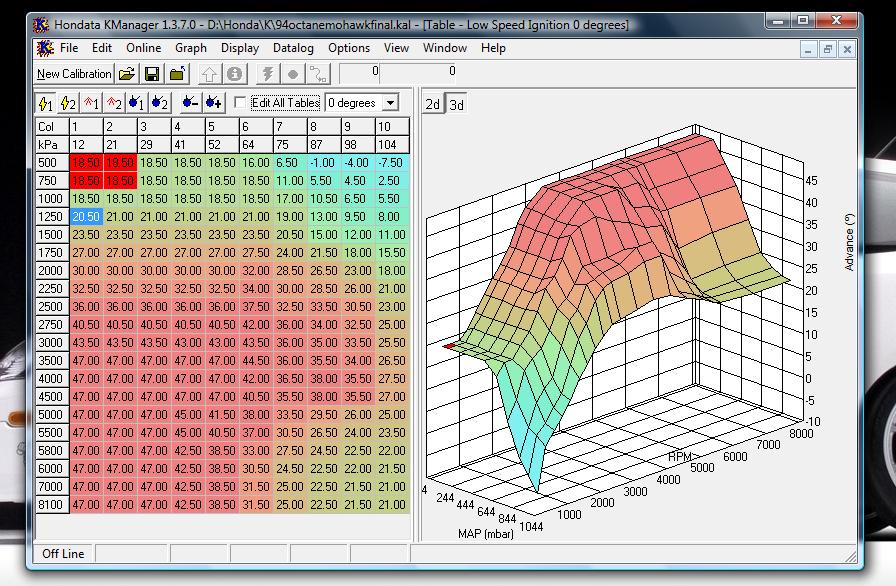896x586 pixels.
Task: Click the grayed lightning bolt toolbar icon
Action: [x=267, y=74]
